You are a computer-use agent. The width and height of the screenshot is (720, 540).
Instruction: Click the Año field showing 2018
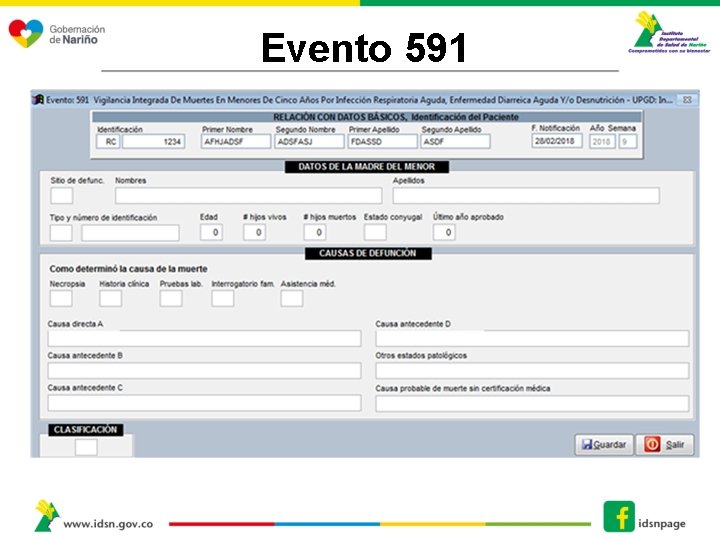click(x=602, y=141)
